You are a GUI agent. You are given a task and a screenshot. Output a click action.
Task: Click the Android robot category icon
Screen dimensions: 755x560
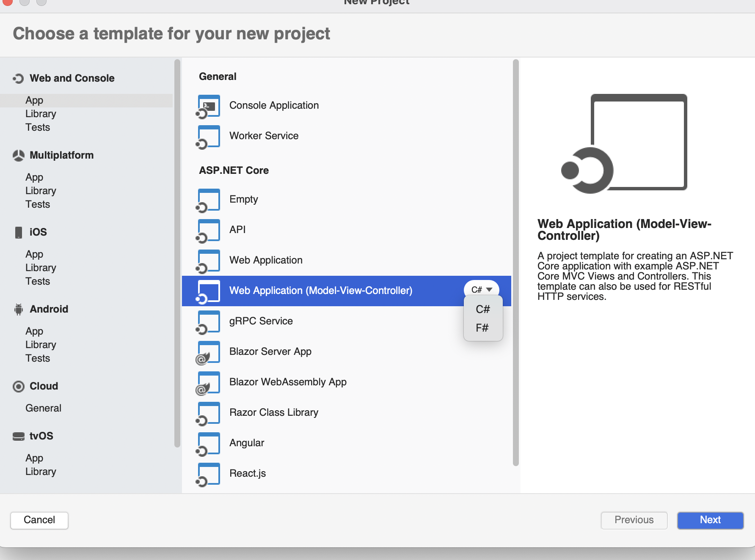pyautogui.click(x=18, y=310)
